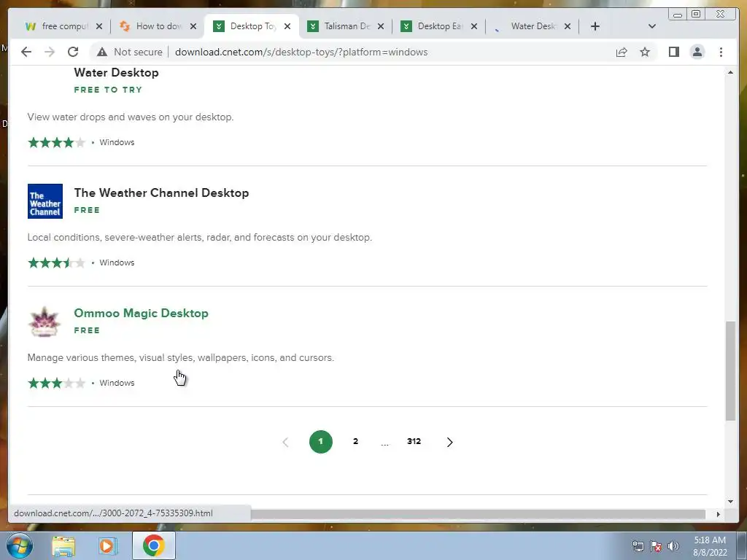Screen dimensions: 747x560
Task: Switch to the 'Talisman De' tab
Action: pyautogui.click(x=346, y=26)
